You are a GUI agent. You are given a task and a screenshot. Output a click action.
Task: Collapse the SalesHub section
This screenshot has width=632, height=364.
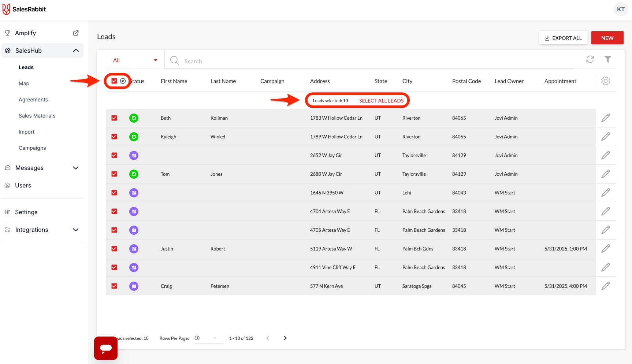pyautogui.click(x=76, y=51)
